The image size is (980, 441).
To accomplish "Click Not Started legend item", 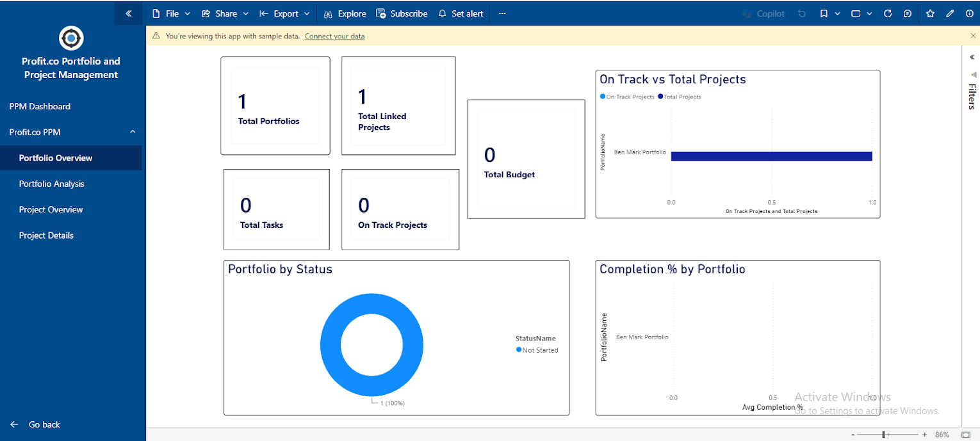I will coord(537,350).
